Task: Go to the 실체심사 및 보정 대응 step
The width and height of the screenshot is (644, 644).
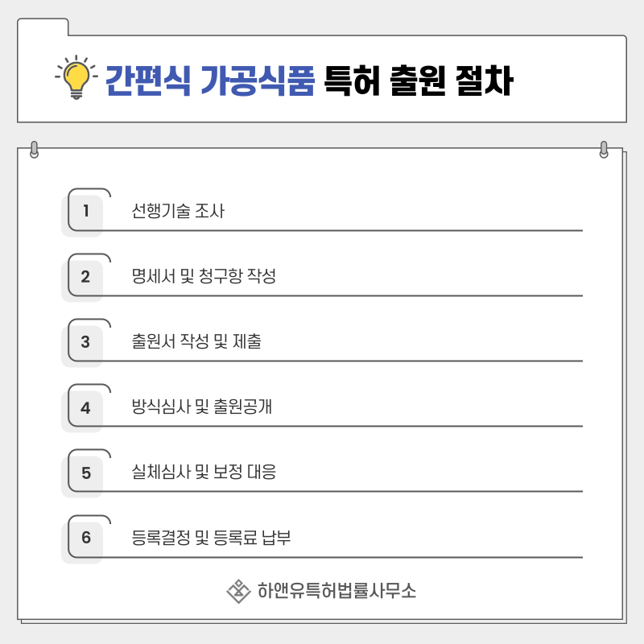Action: click(x=204, y=473)
